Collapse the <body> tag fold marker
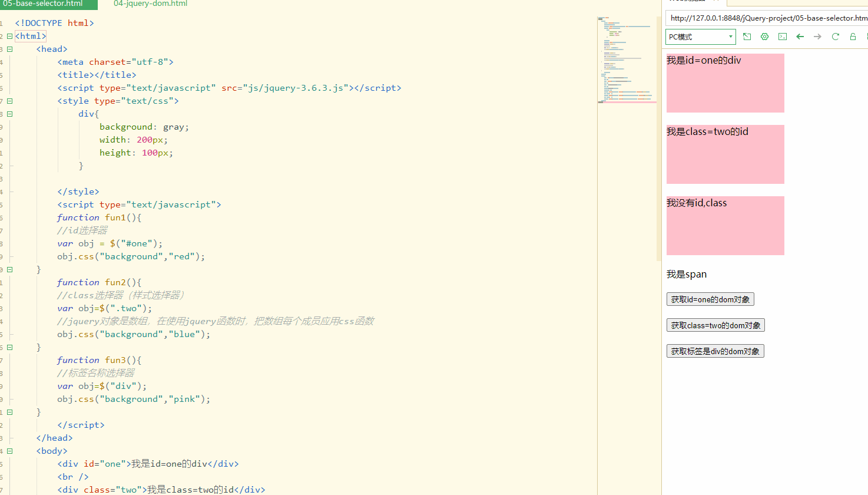Screen dimensions: 868x495 9,451
